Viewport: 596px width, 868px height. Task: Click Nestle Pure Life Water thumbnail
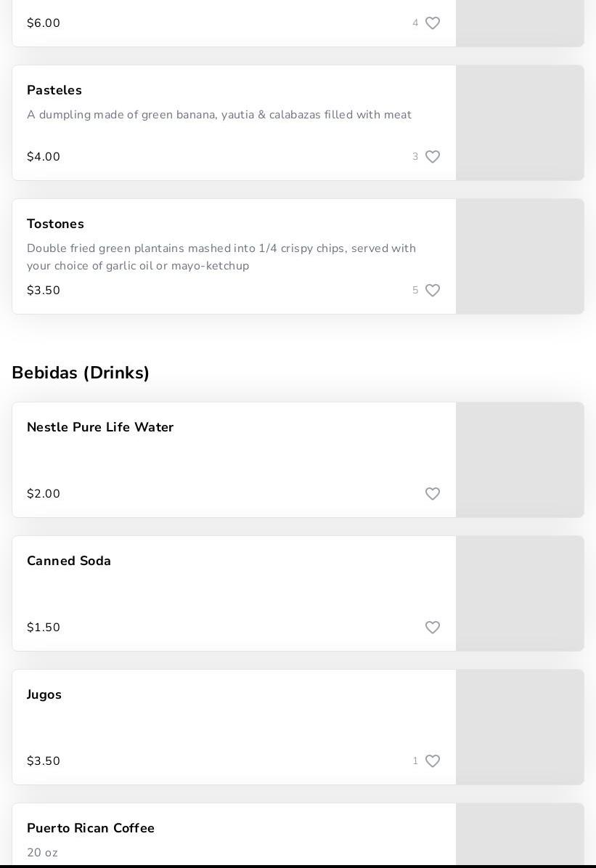pyautogui.click(x=520, y=460)
